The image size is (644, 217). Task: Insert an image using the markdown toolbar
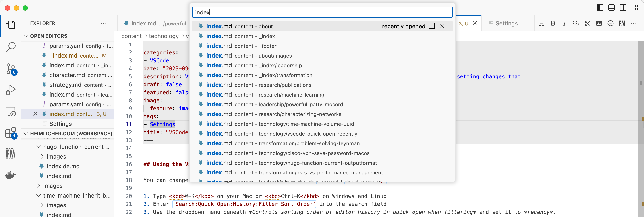click(x=599, y=23)
